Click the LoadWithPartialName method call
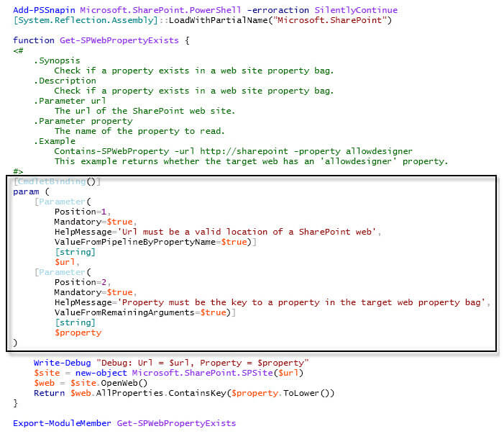 (x=280, y=21)
